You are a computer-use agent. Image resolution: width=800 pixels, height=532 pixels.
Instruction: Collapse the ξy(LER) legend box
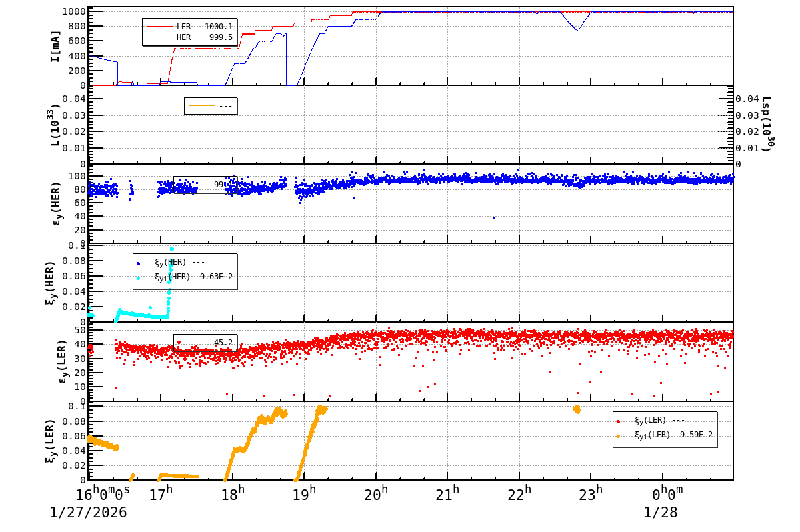click(x=663, y=429)
